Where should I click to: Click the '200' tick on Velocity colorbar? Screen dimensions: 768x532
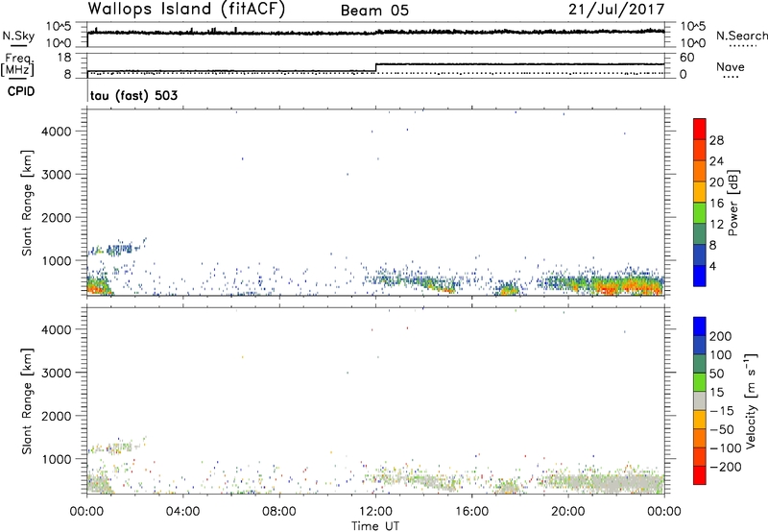[721, 336]
